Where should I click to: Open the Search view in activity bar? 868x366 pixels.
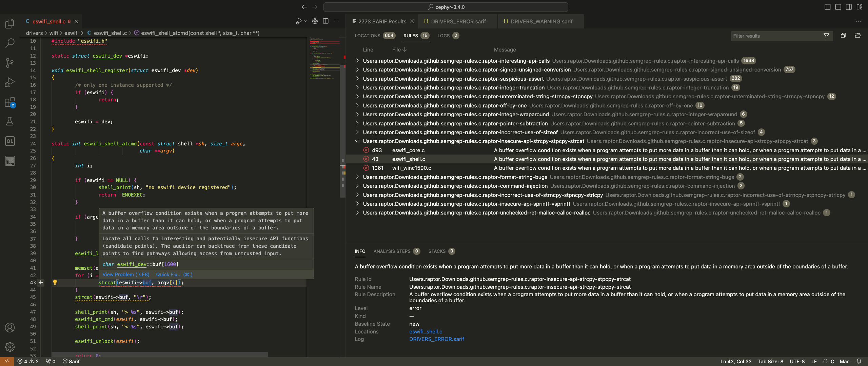tap(10, 43)
